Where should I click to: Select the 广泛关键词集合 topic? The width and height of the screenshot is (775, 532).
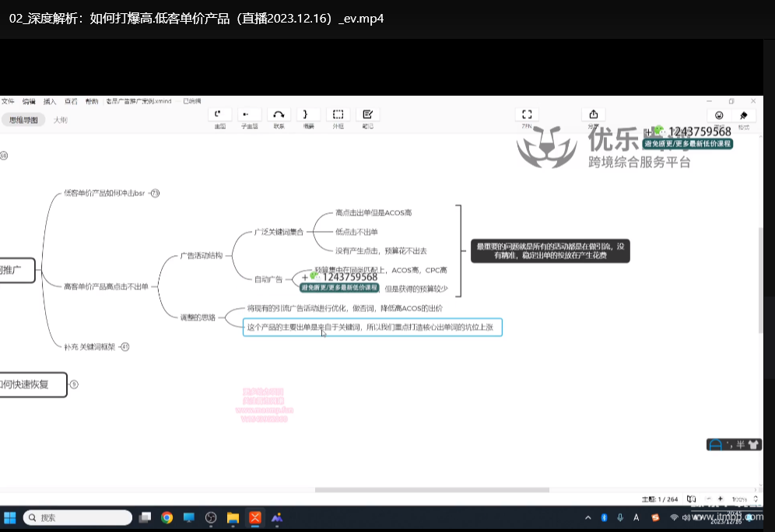point(279,232)
